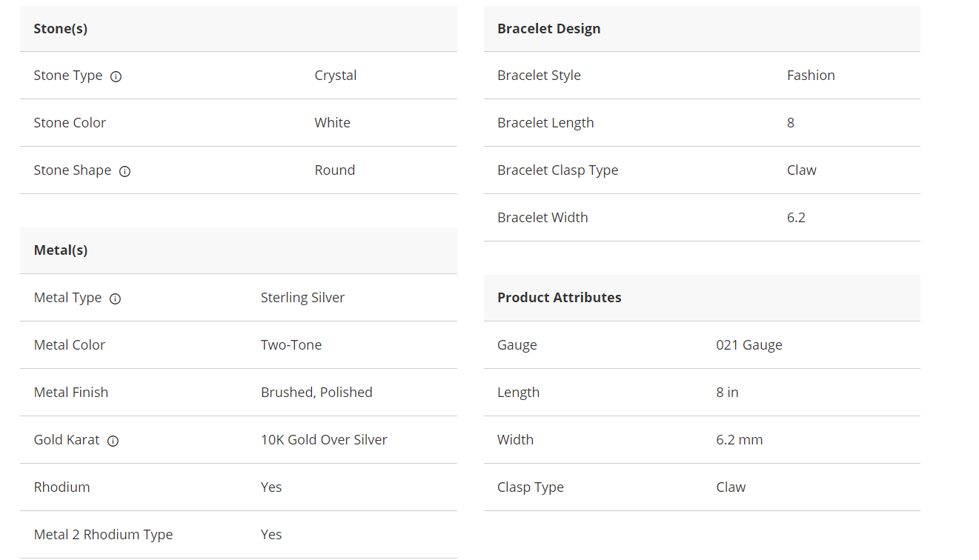Click the Stone(s) section header

tap(61, 29)
